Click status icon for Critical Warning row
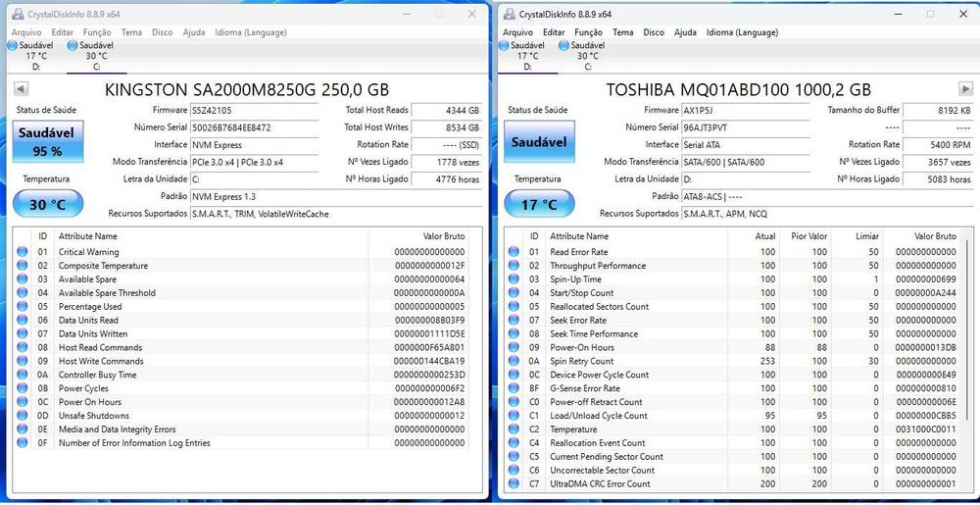This screenshot has width=980, height=505. 23,252
